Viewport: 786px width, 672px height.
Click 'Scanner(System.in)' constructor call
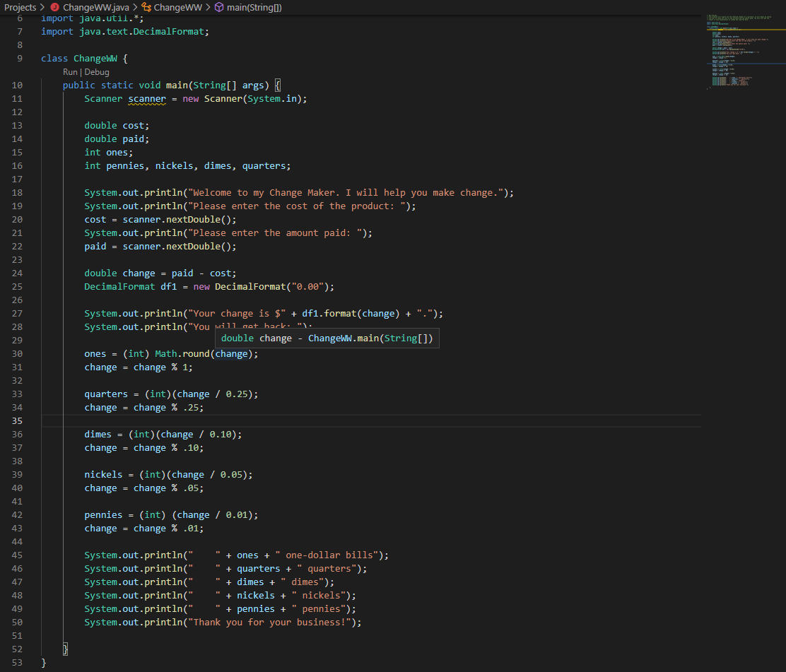click(x=252, y=99)
